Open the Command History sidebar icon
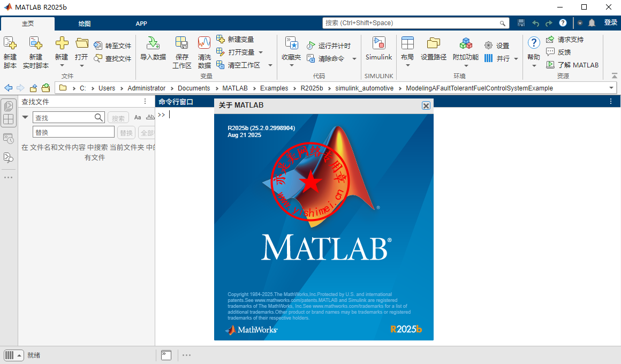The height and width of the screenshot is (364, 621). [x=9, y=139]
